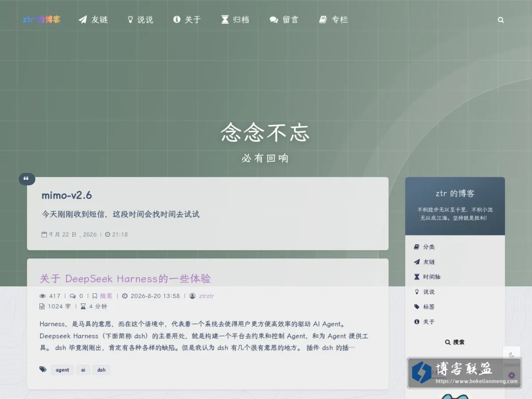Screen dimensions: 532x399
Task: Click the hourglass icon beside 归档 in the top nav
Action: 225,20
